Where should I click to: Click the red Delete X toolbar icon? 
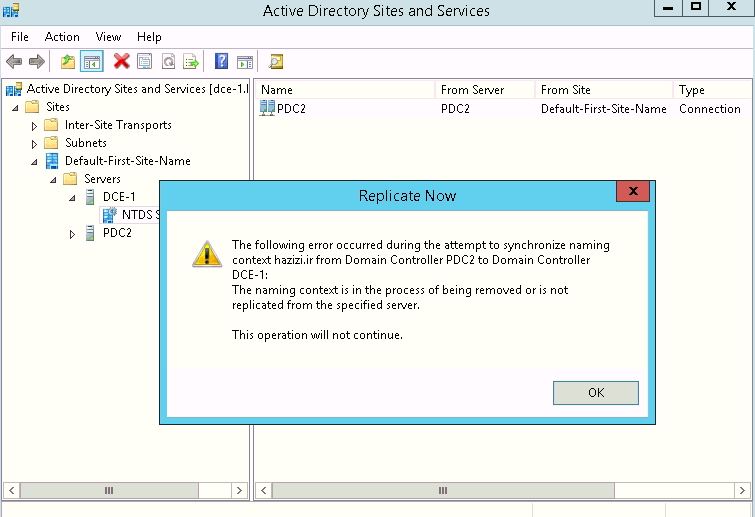[121, 61]
